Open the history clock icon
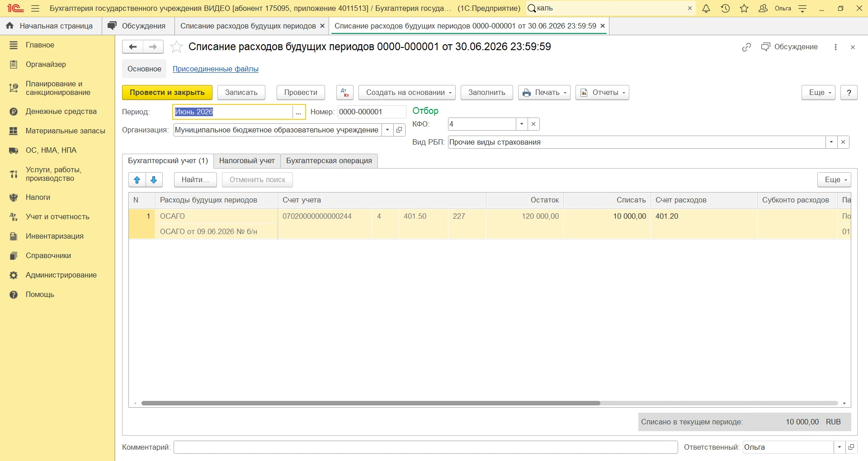 tap(725, 8)
